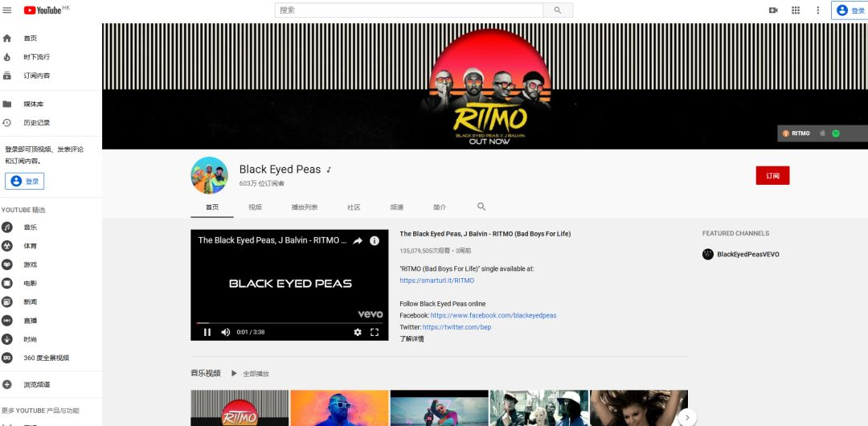Mute the video player volume

click(225, 333)
